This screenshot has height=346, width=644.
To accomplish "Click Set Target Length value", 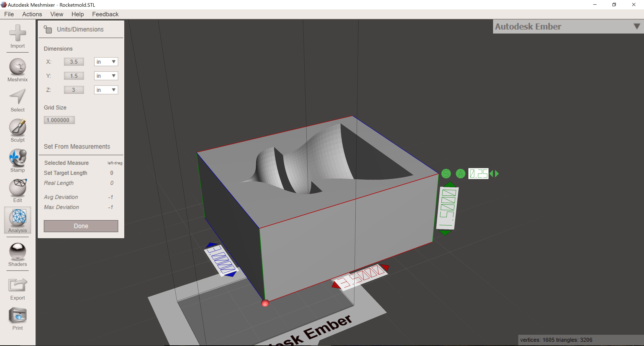I will pyautogui.click(x=112, y=173).
